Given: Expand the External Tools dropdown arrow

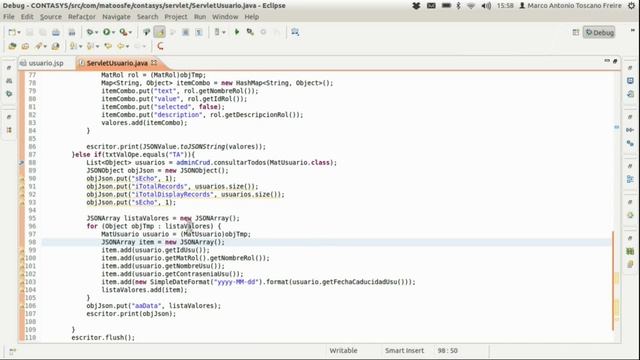Looking at the screenshot, I should click(130, 33).
